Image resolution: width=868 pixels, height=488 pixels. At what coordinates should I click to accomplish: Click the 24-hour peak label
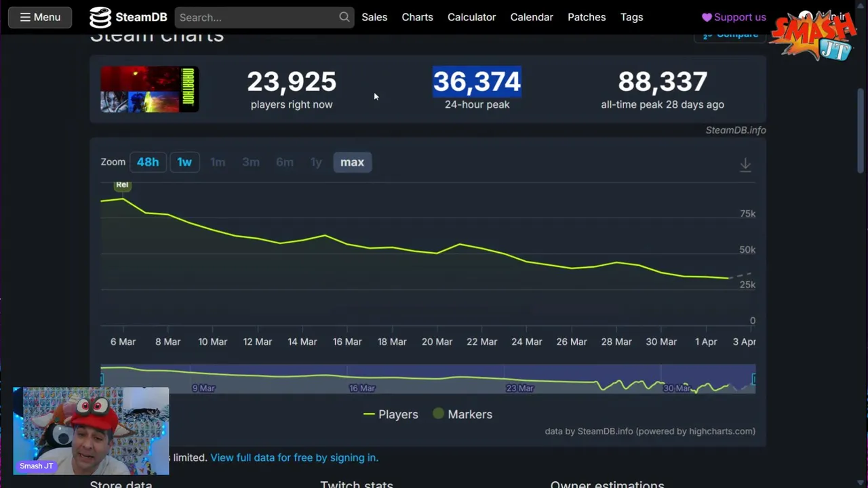[x=477, y=104]
